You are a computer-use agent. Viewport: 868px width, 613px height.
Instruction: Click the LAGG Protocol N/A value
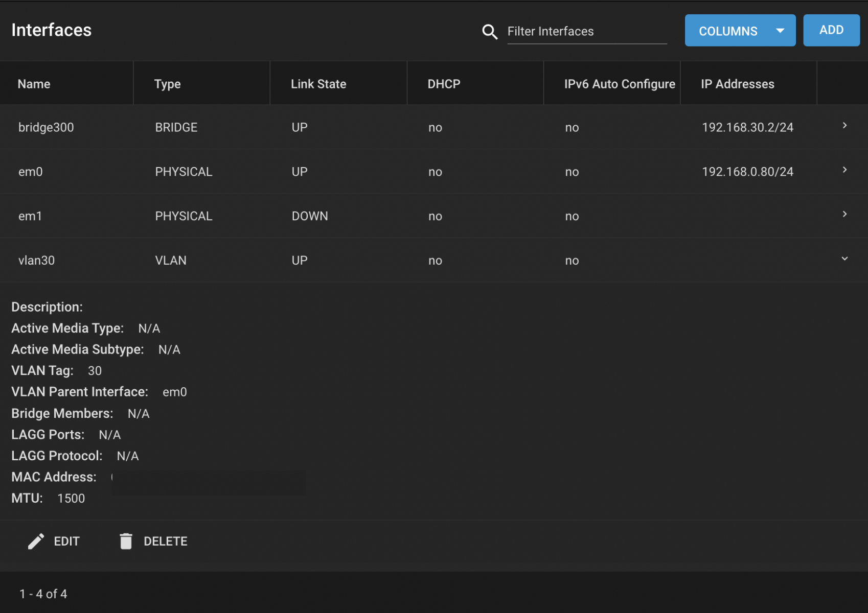tap(128, 456)
